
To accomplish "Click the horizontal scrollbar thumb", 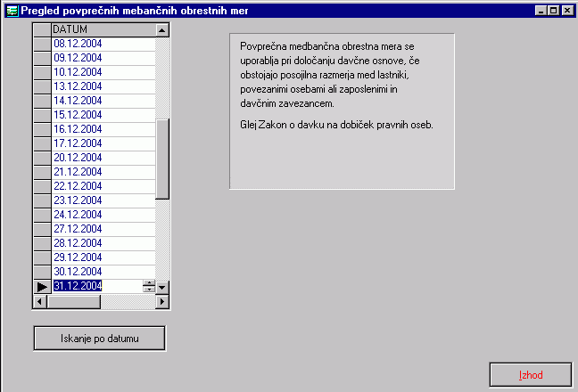I will click(x=73, y=302).
